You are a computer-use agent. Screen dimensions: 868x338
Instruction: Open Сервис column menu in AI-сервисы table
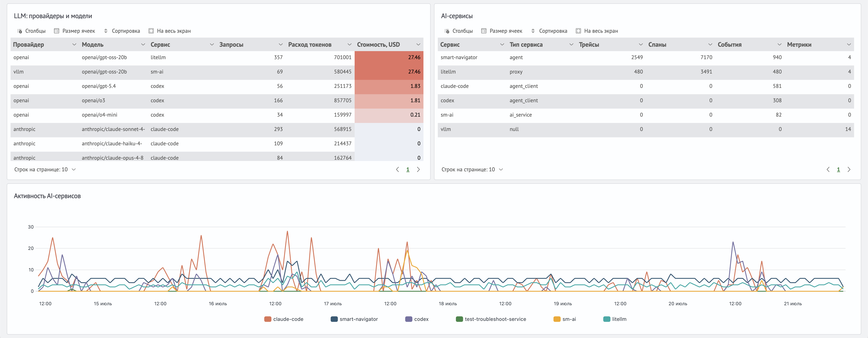click(502, 45)
